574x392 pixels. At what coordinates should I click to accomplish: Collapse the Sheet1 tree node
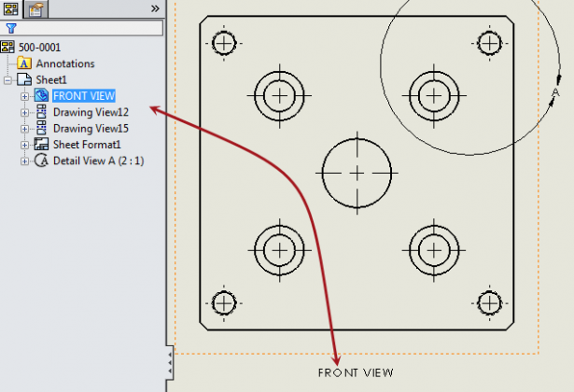[x=8, y=80]
